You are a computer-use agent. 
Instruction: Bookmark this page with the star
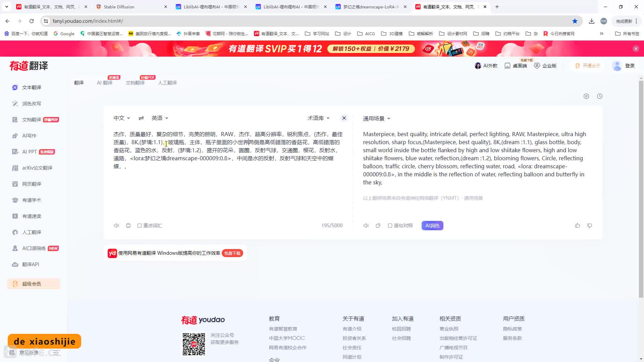pos(575,21)
